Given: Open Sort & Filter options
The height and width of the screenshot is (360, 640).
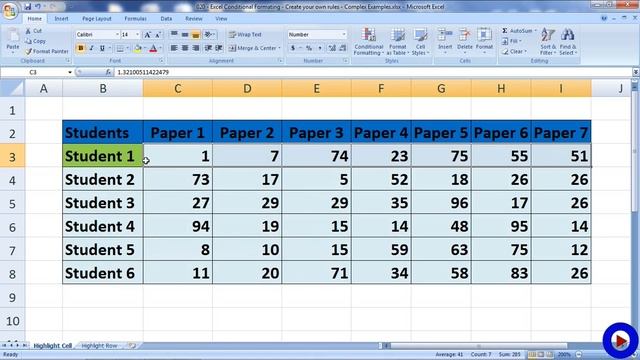Looking at the screenshot, I should pyautogui.click(x=548, y=41).
